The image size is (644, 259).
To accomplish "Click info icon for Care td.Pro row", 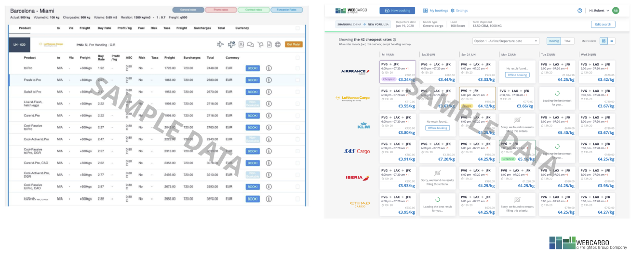I will pyautogui.click(x=268, y=116).
